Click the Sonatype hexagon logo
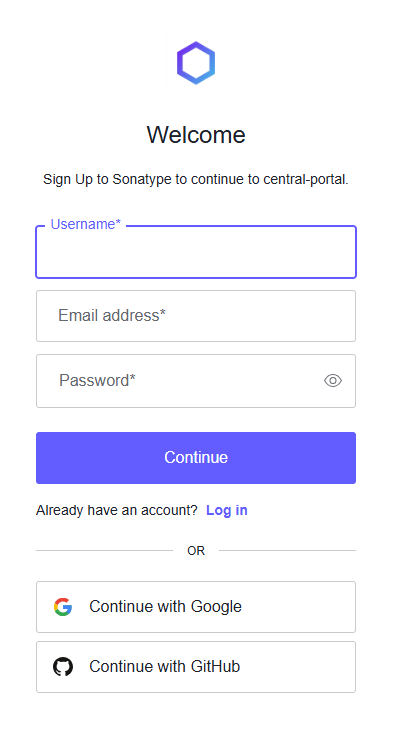The height and width of the screenshot is (736, 395). tap(196, 63)
